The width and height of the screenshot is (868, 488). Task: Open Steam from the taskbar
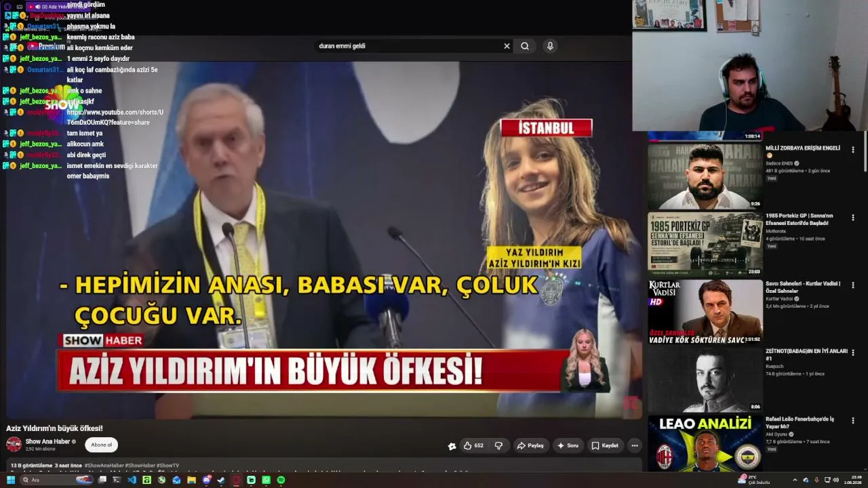click(x=222, y=480)
